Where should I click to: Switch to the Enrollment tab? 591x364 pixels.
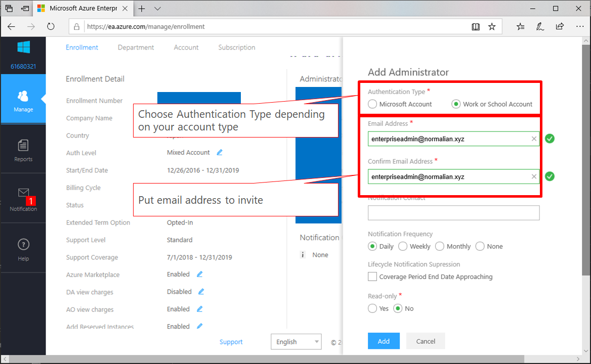click(x=82, y=48)
